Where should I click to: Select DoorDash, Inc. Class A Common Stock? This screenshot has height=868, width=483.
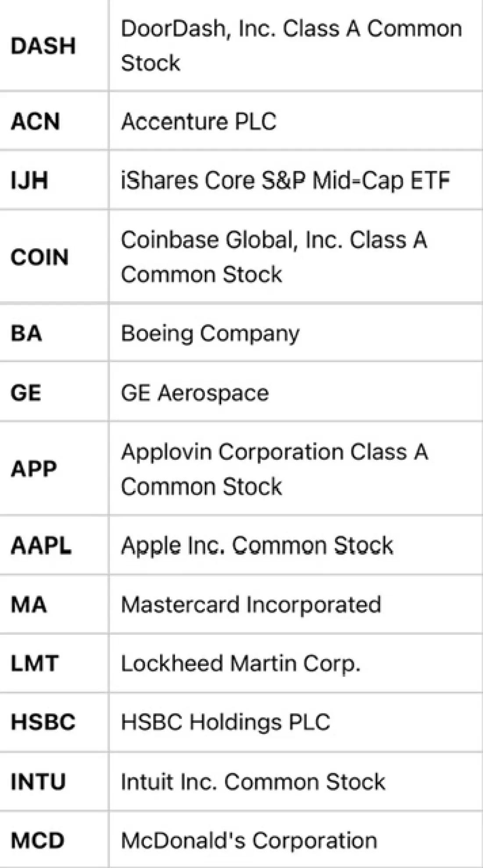[x=291, y=46]
